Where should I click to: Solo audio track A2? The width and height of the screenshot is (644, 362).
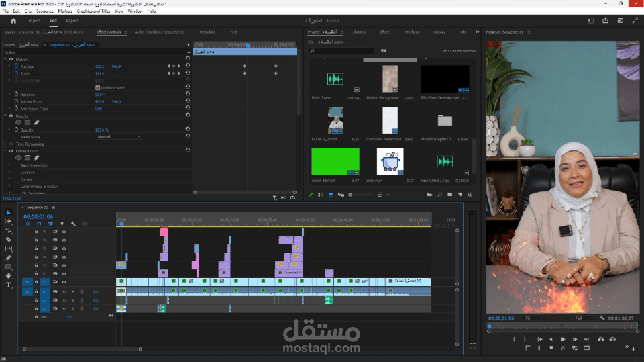tap(73, 300)
